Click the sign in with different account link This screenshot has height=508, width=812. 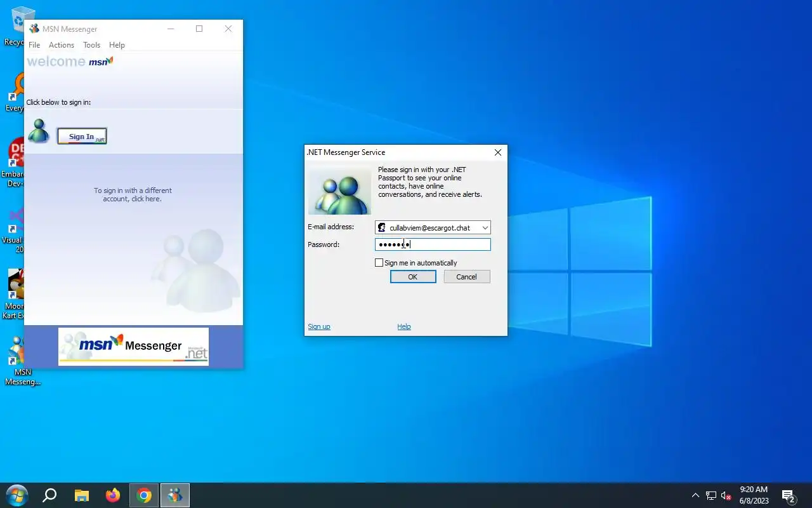(133, 194)
